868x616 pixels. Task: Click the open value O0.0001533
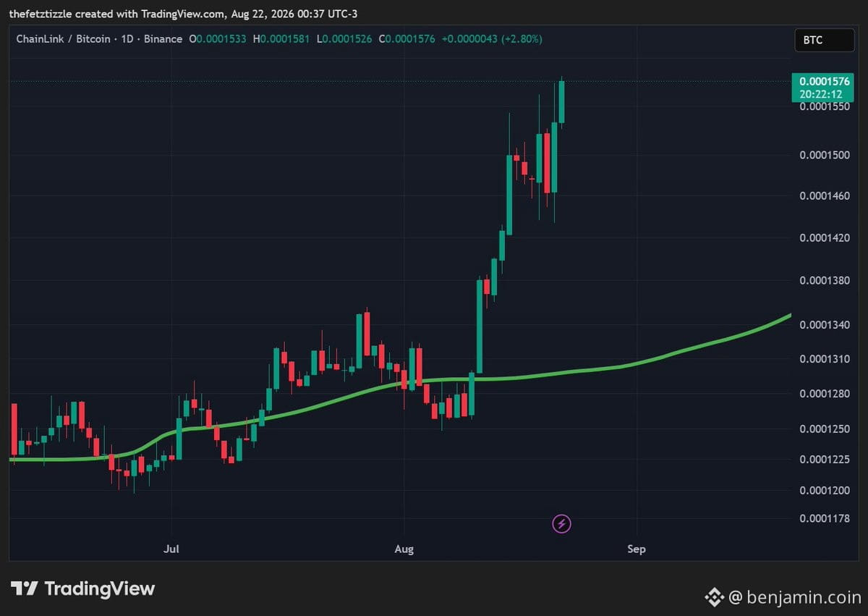tap(218, 39)
